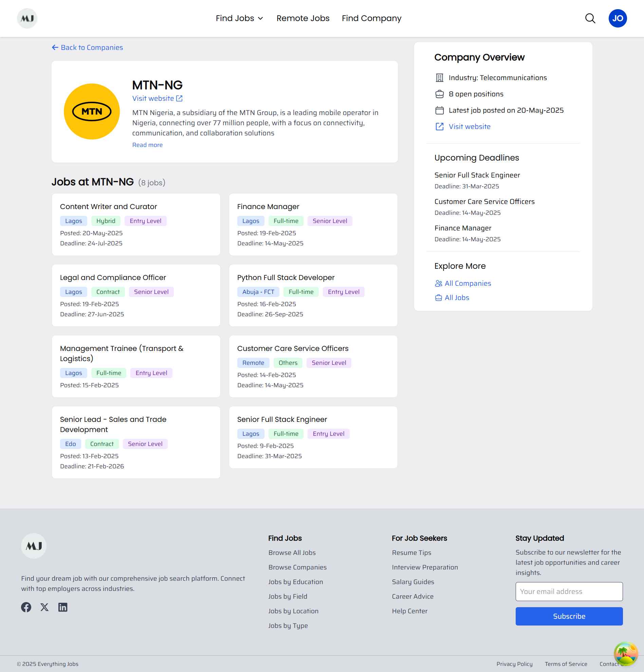
Task: Select the All Companies people icon
Action: (x=438, y=283)
